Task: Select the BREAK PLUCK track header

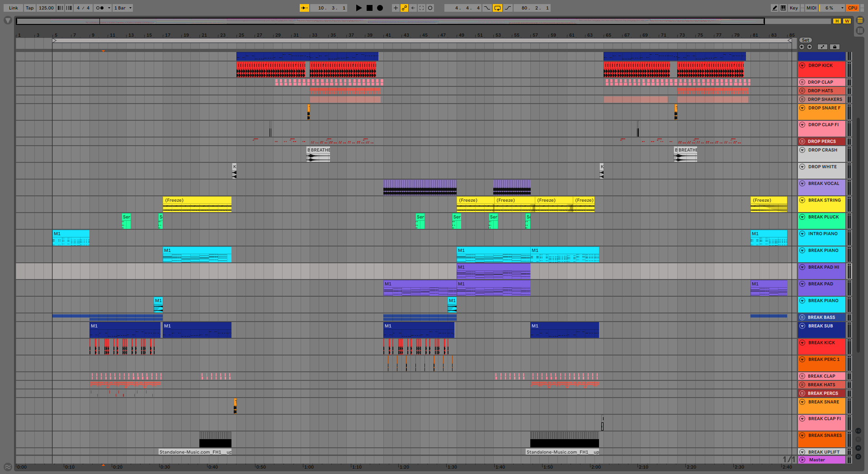Action: (x=821, y=221)
